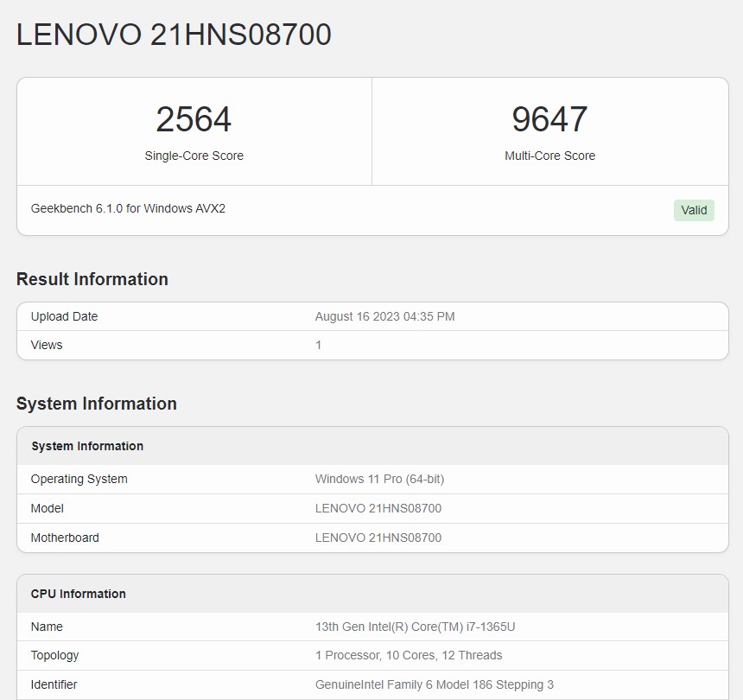The image size is (743, 700).
Task: Click the 9647 multi-core score number
Action: (x=549, y=119)
